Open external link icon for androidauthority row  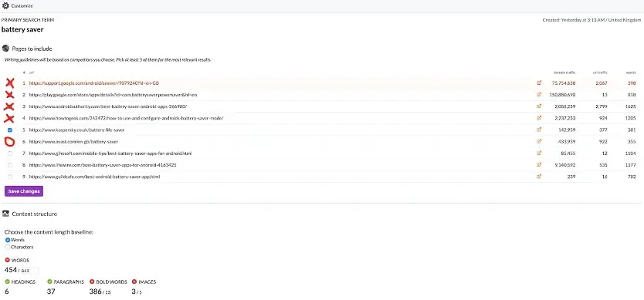pyautogui.click(x=539, y=106)
